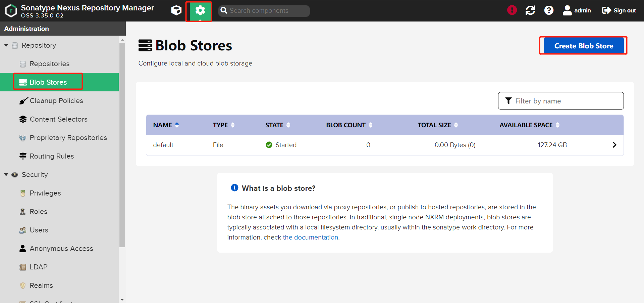Open Repositories in the sidebar
Viewport: 644px width, 303px height.
[x=50, y=64]
